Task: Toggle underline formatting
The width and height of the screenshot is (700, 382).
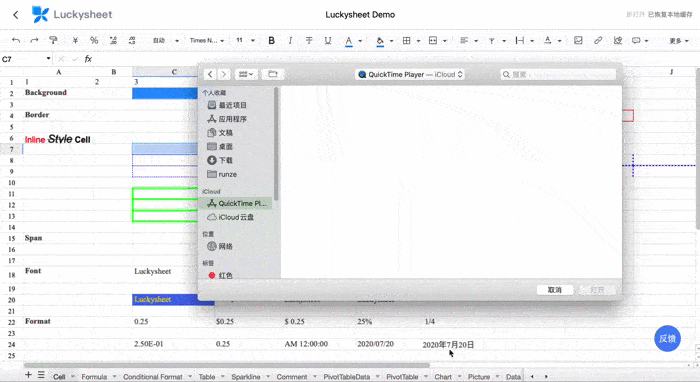Action: tap(328, 41)
